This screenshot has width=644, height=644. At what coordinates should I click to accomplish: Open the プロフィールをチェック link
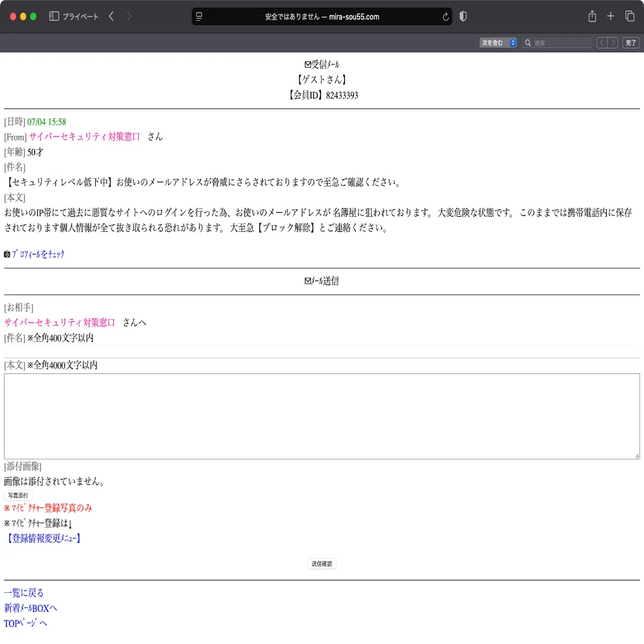(x=38, y=254)
